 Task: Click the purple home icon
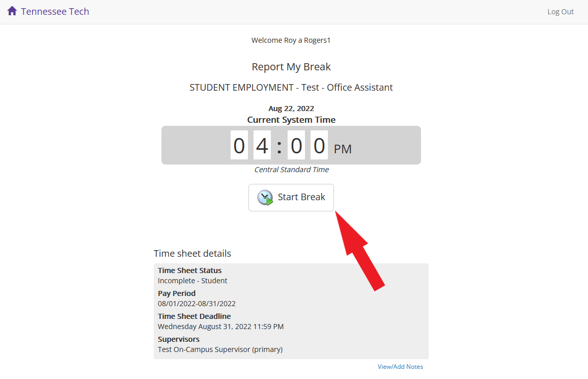[x=12, y=11]
